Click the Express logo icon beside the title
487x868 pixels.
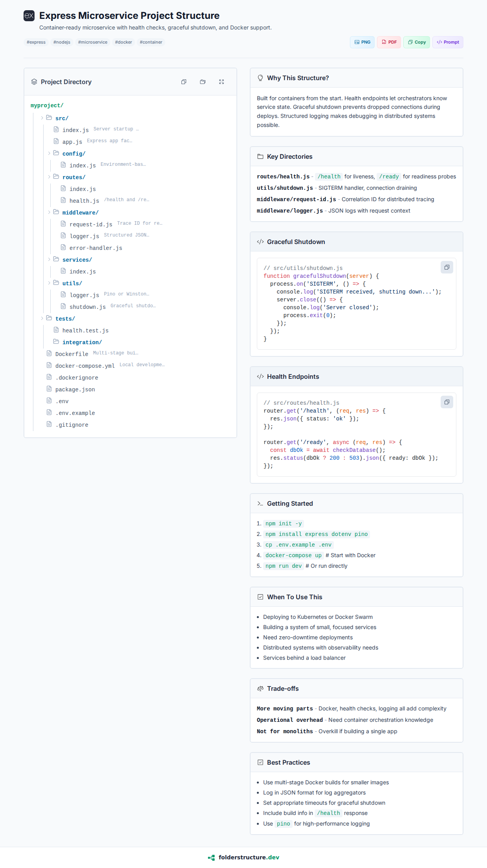point(29,16)
